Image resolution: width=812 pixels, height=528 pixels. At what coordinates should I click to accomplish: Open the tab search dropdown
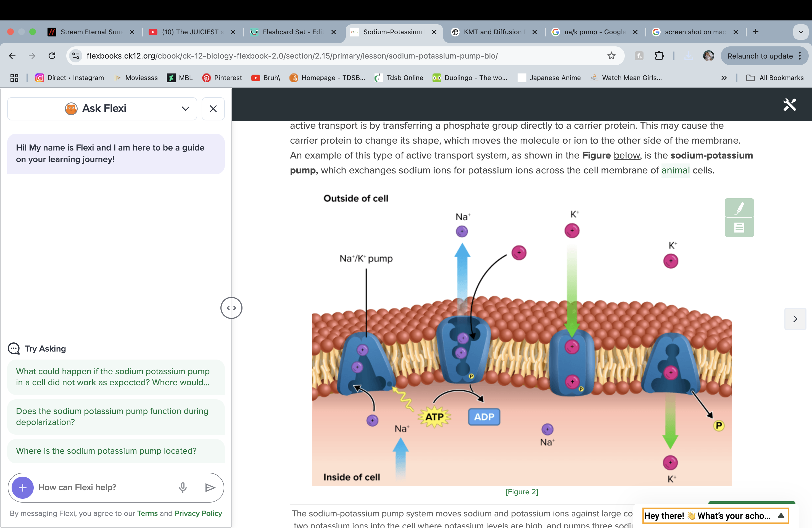pyautogui.click(x=801, y=32)
